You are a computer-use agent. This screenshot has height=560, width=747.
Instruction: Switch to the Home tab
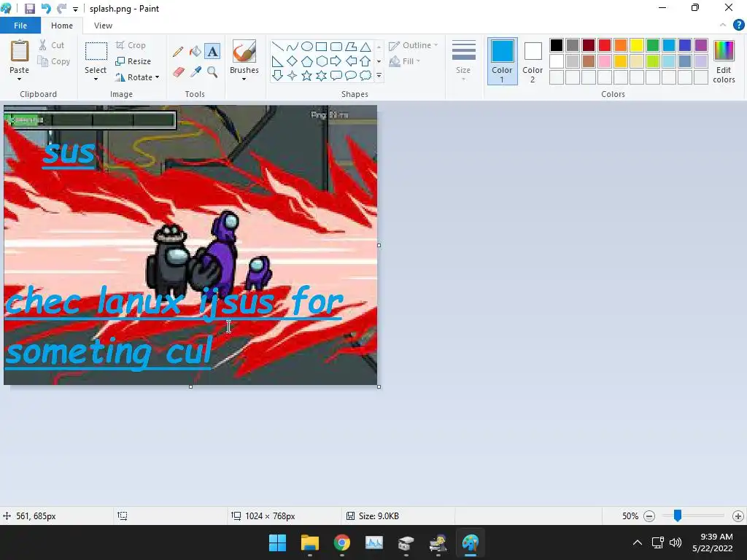point(62,26)
